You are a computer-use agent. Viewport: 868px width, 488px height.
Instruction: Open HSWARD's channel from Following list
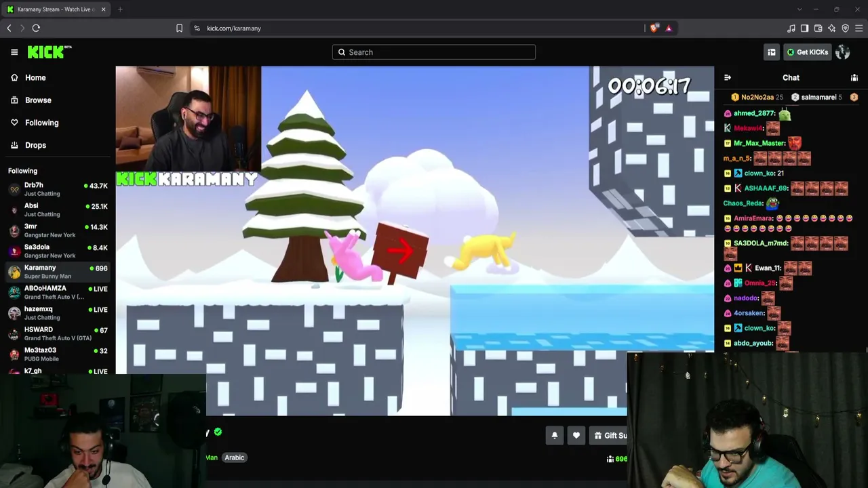(x=58, y=333)
